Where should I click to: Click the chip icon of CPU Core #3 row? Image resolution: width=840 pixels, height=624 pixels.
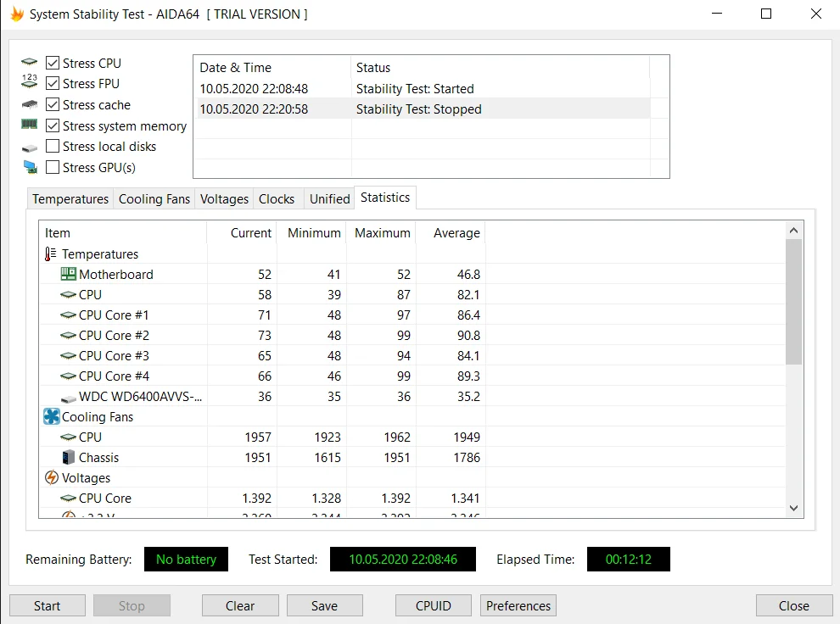click(68, 356)
